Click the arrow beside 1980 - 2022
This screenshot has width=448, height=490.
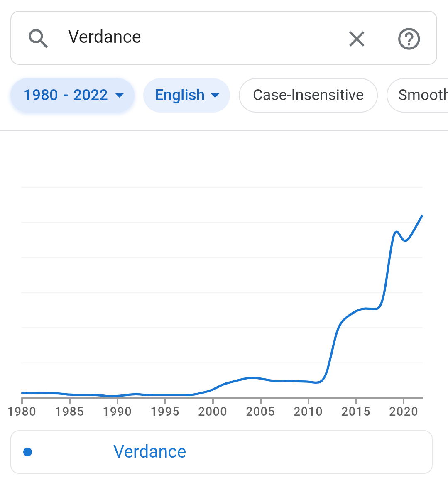(x=120, y=95)
